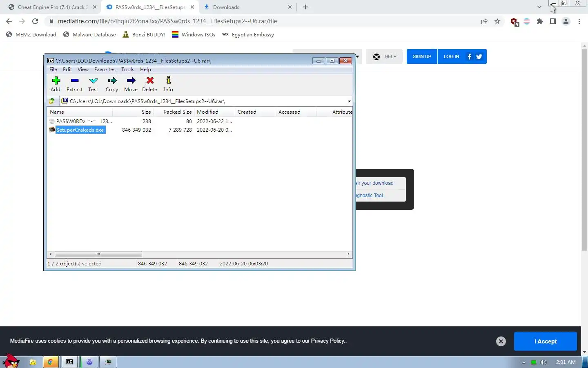The height and width of the screenshot is (368, 588).
Task: Open Bonzi BUDDY! bookmark
Action: click(144, 35)
